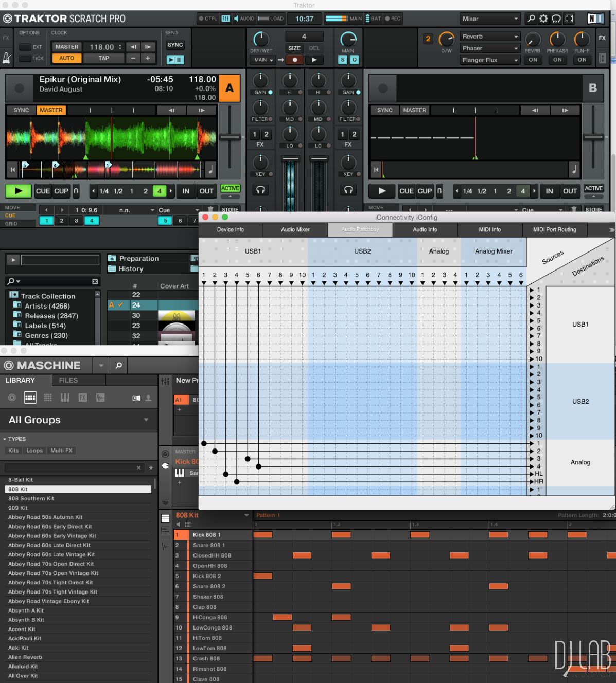Open the Mixer layout dropdown in Traktor

pyautogui.click(x=489, y=19)
